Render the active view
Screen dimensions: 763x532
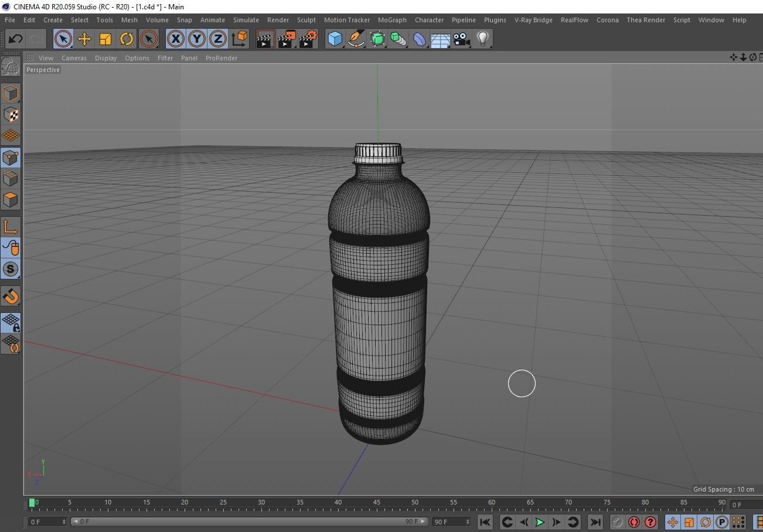265,39
